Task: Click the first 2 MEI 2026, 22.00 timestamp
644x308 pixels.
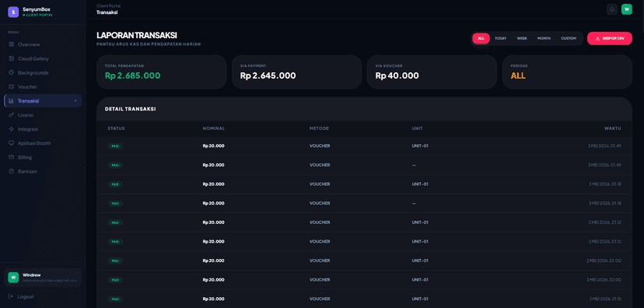Action: pyautogui.click(x=604, y=261)
